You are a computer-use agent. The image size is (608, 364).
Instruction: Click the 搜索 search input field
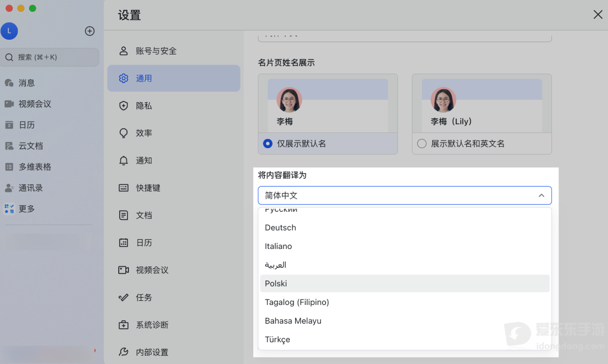point(49,58)
